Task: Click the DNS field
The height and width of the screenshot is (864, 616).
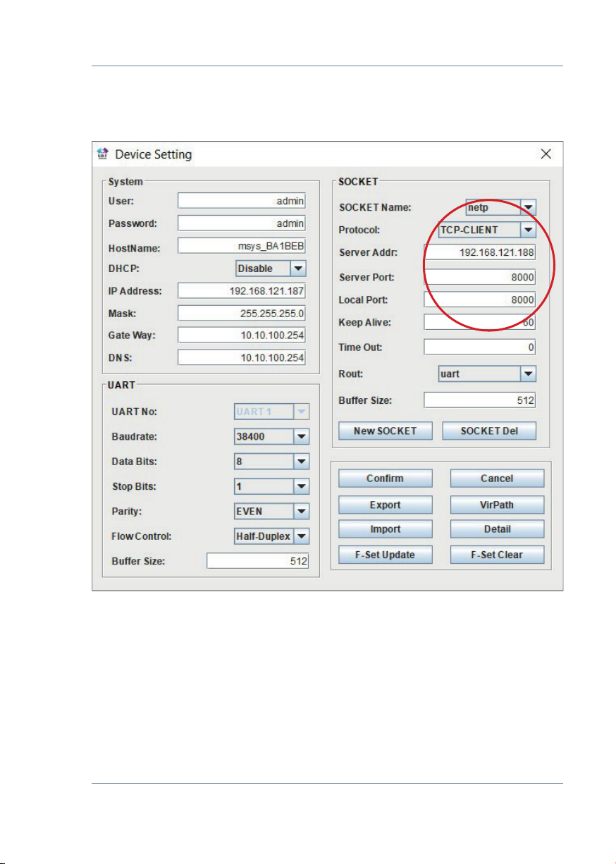Action: (x=242, y=358)
